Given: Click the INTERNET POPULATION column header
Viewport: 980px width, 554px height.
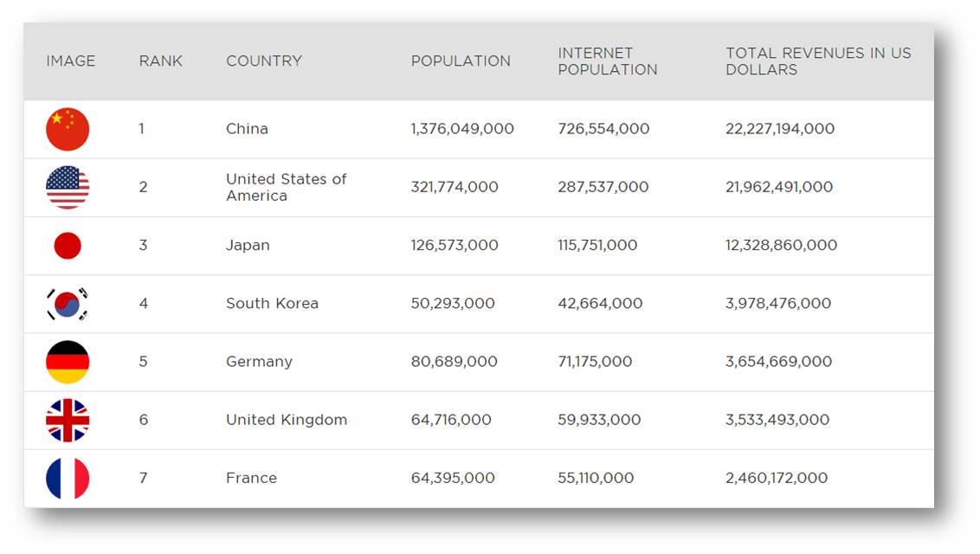Looking at the screenshot, I should (x=608, y=61).
